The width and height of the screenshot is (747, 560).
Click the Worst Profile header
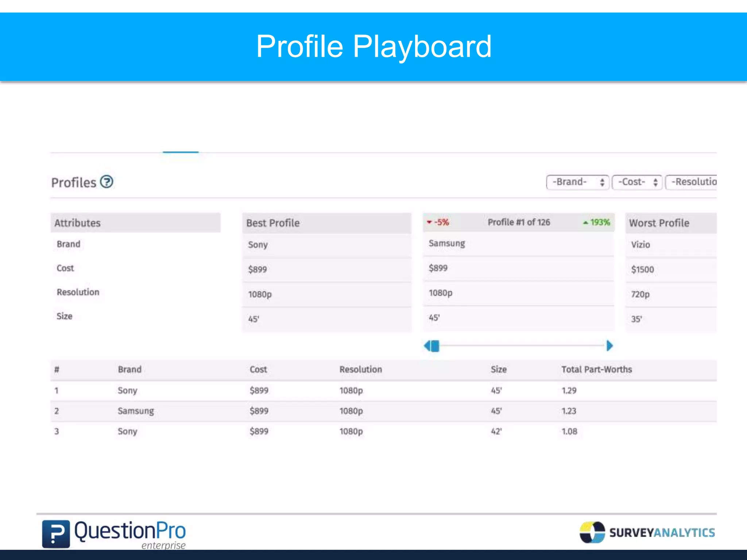(x=671, y=223)
